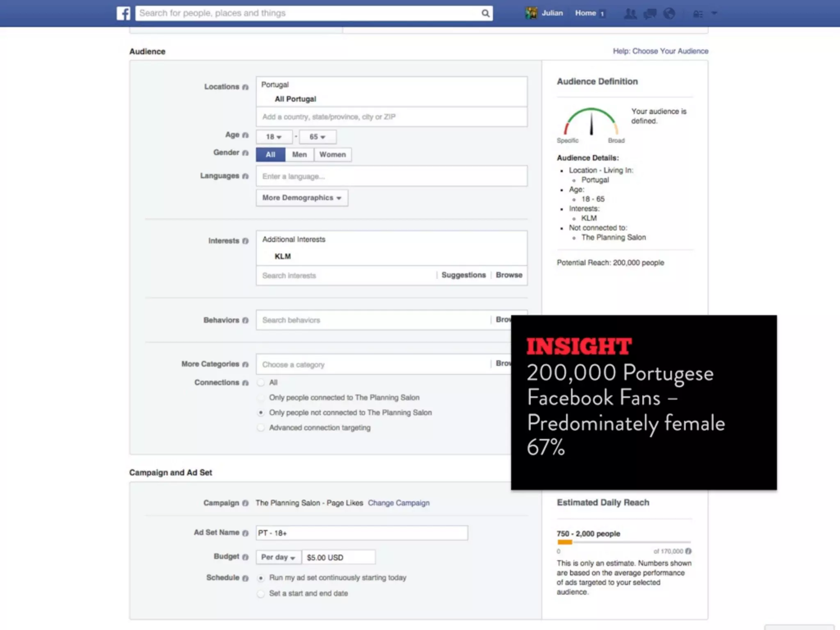
Task: Click the More Categories help info icon
Action: [x=245, y=364]
